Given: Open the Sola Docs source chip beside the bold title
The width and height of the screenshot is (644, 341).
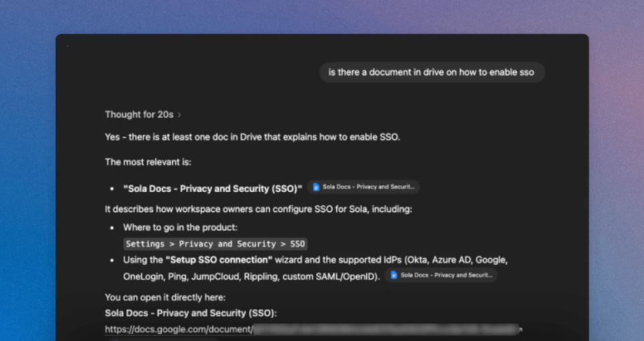Looking at the screenshot, I should [x=364, y=187].
